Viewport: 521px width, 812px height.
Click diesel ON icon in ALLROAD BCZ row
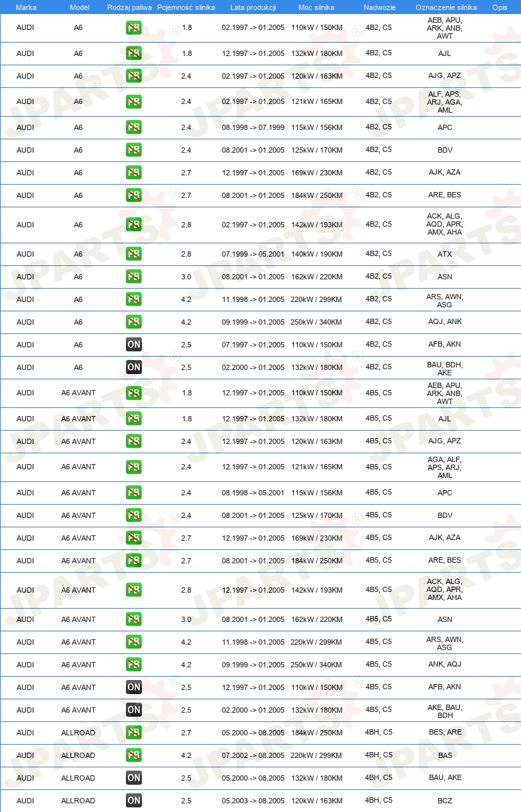[x=134, y=801]
